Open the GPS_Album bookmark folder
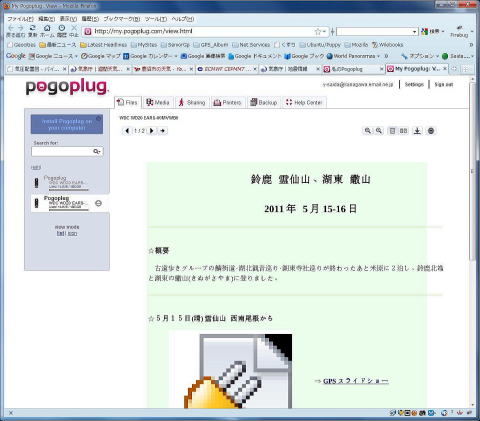Image resolution: width=480 pixels, height=421 pixels. tap(211, 45)
